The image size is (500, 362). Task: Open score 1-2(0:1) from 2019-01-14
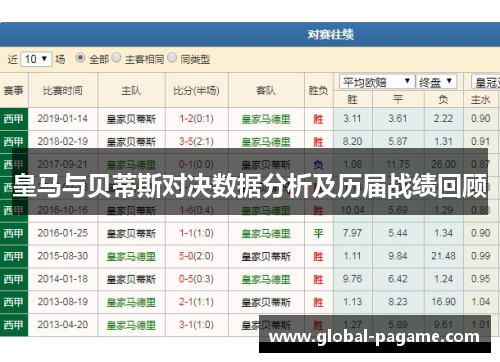pyautogui.click(x=196, y=119)
